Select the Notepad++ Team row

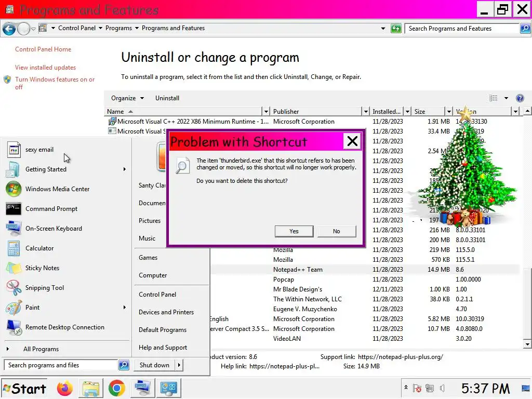(365, 270)
